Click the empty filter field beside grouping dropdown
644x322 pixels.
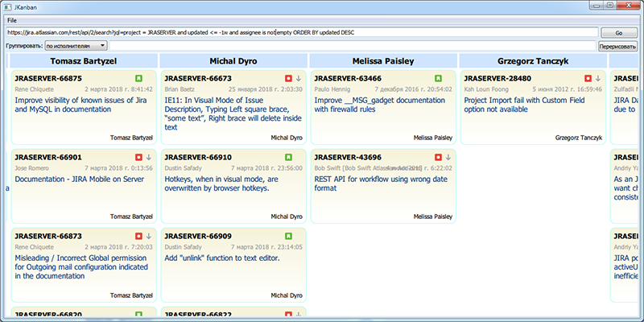tap(353, 46)
